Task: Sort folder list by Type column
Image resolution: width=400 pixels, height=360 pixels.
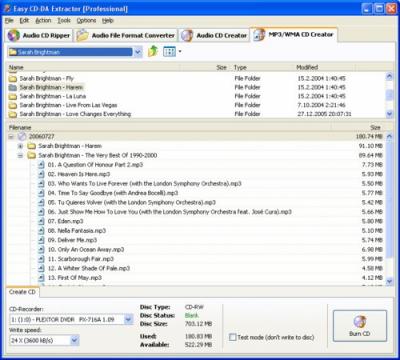Action: click(263, 67)
